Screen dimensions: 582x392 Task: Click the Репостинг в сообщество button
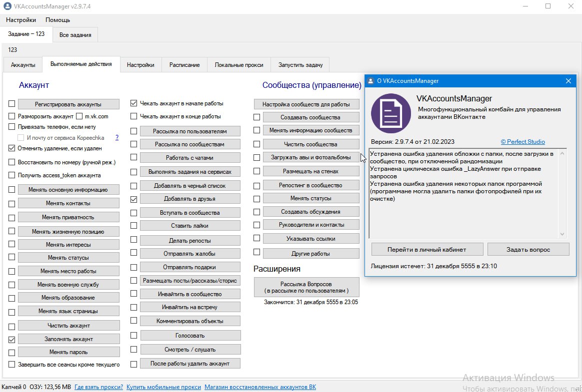click(310, 185)
